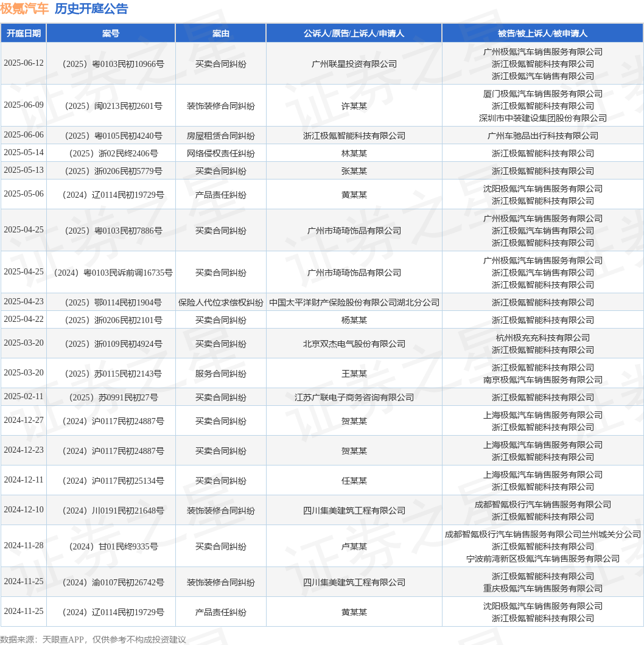Click case number 苏0991民初27号

tap(128, 397)
